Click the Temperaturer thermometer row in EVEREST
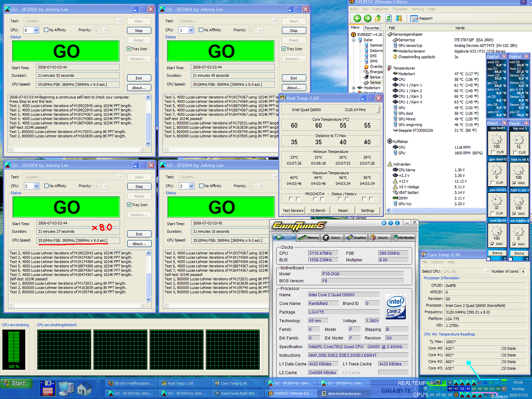The width and height of the screenshot is (532, 399). [401, 68]
